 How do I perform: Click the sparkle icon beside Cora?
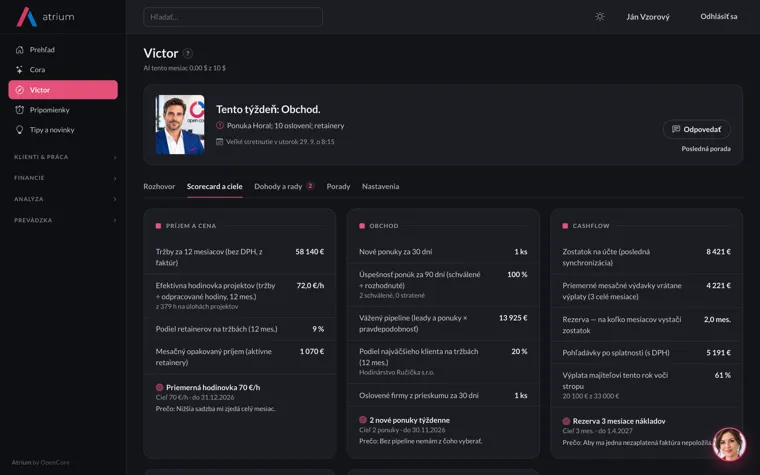coord(19,70)
